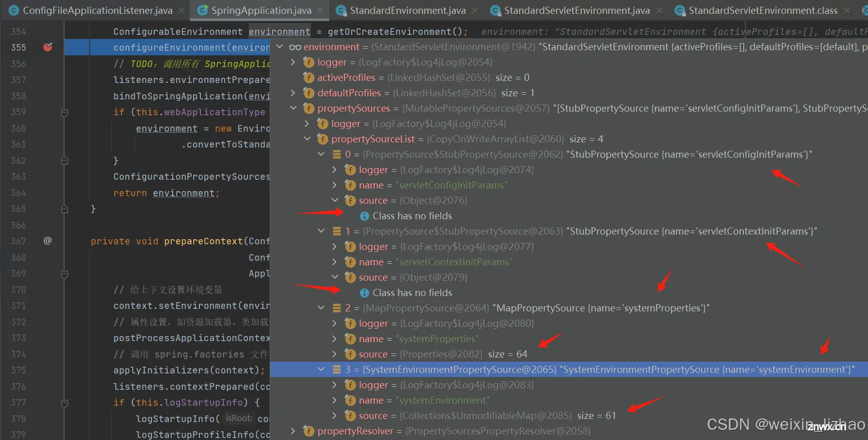Expand name servletConfigInitParams node
The height and width of the screenshot is (440, 868).
tap(335, 185)
